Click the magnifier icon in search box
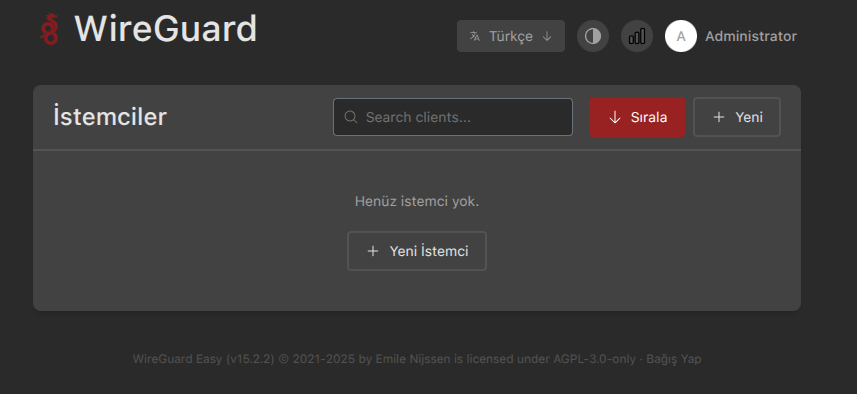Image resolution: width=857 pixels, height=394 pixels. [x=351, y=117]
